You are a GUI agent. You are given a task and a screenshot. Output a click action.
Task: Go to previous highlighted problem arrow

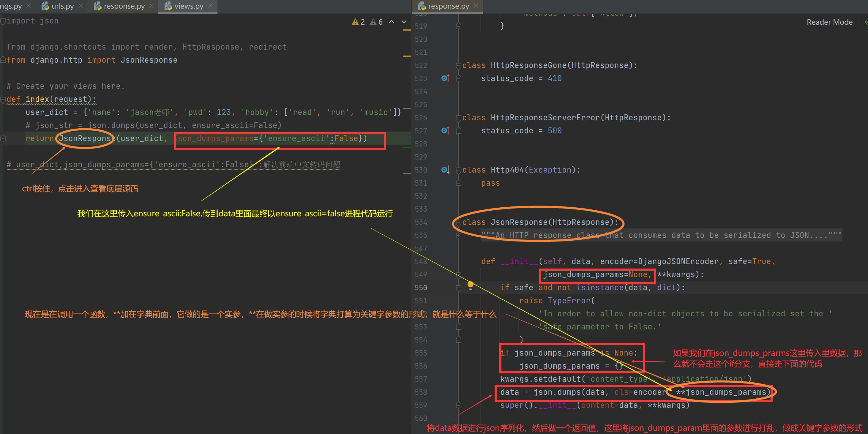point(392,22)
